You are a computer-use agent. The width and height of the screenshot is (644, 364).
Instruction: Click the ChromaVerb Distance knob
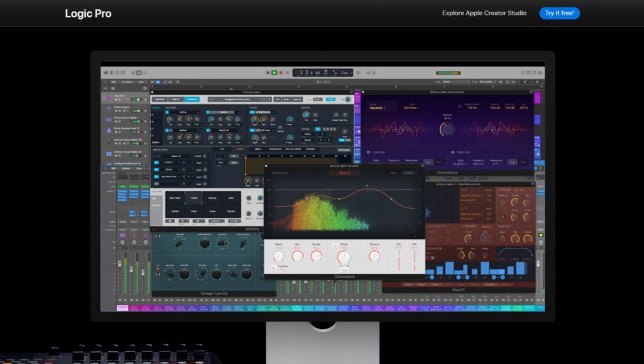click(374, 256)
